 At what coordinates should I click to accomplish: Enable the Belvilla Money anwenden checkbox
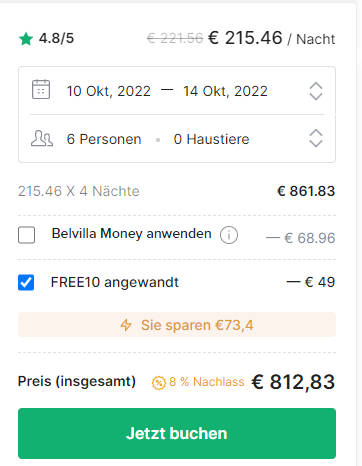click(x=26, y=235)
